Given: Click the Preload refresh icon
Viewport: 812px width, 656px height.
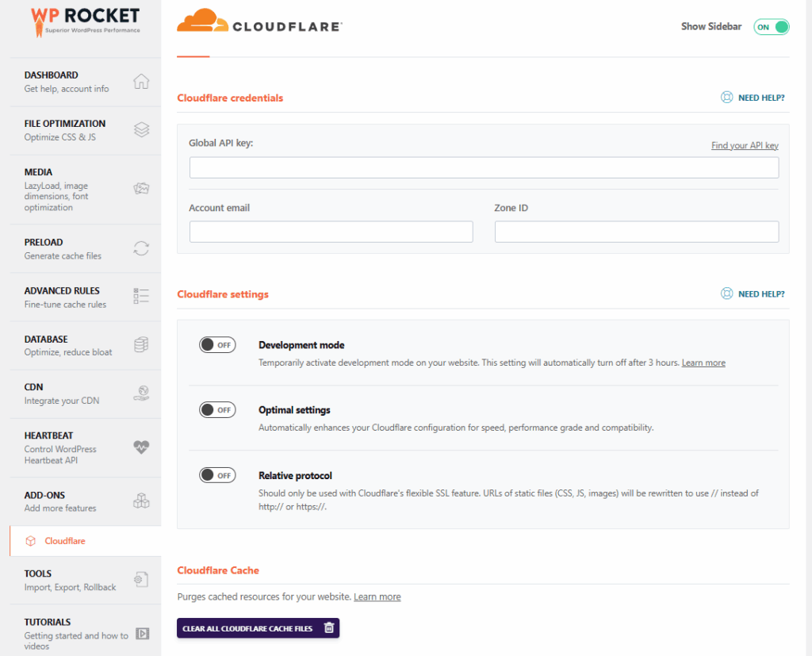Looking at the screenshot, I should (x=140, y=248).
